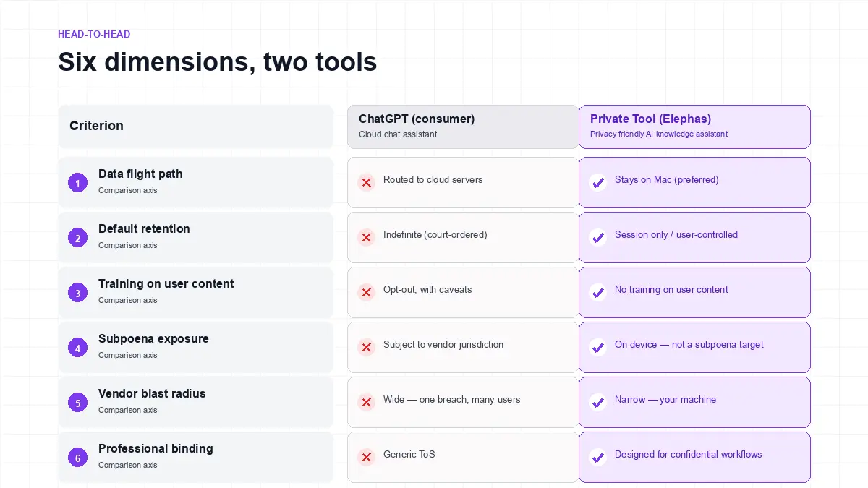Click the Narrow — your machine text
Viewport: 868px width, 488px height.
tap(665, 400)
